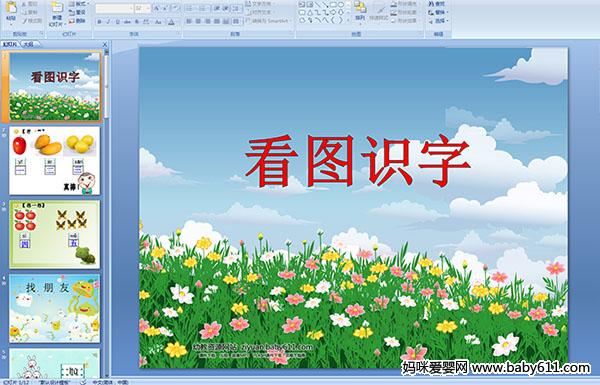Toggle Underline formatting
Viewport: 600px width, 385px height.
pos(117,22)
